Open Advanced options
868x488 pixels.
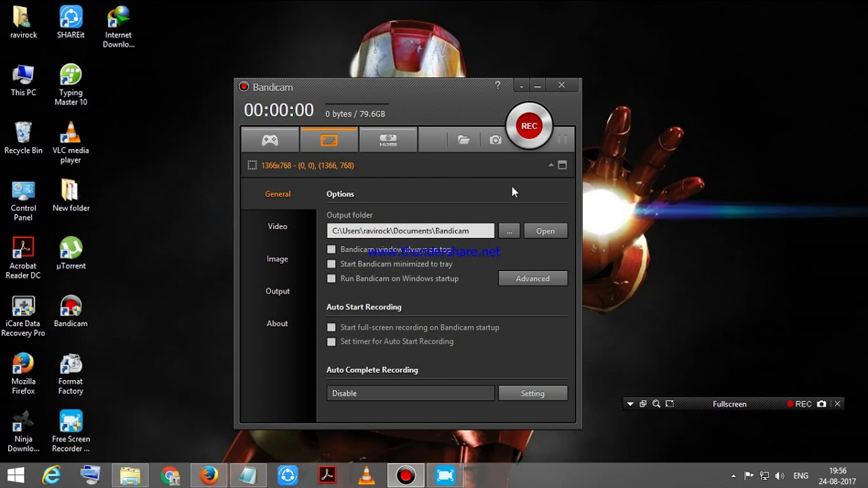532,279
